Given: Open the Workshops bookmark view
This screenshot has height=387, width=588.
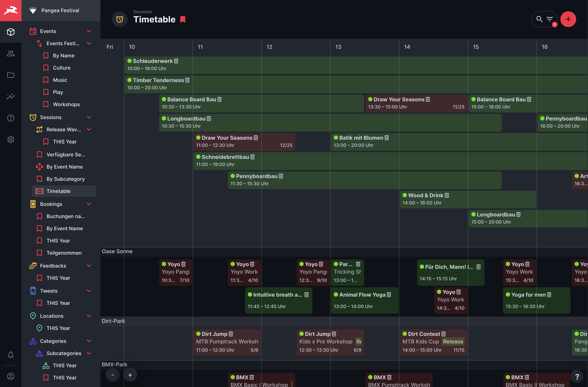Looking at the screenshot, I should tap(66, 104).
